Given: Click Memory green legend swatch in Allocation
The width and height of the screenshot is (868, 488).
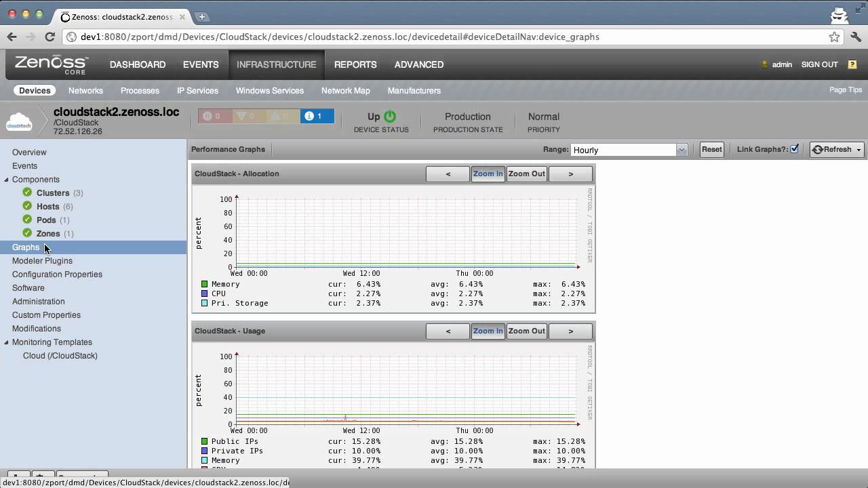Looking at the screenshot, I should click(x=204, y=284).
